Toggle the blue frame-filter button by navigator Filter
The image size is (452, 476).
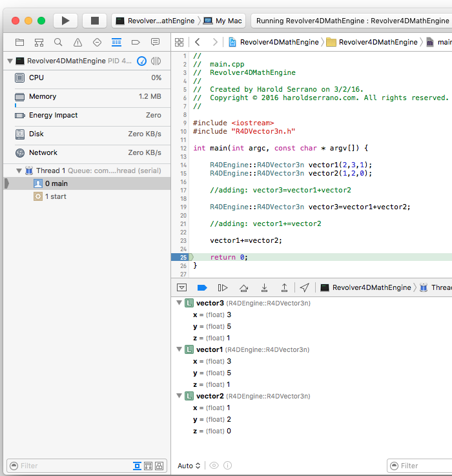pyautogui.click(x=137, y=466)
